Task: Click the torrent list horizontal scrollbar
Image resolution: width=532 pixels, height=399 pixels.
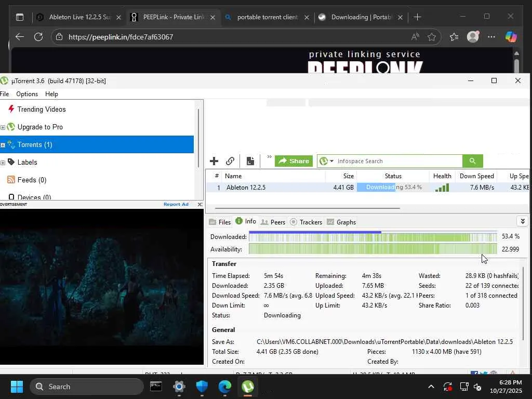Action: 308,208
